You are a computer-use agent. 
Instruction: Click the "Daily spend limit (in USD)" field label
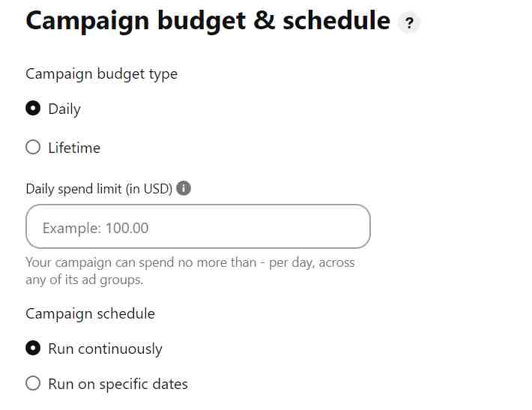(x=99, y=189)
